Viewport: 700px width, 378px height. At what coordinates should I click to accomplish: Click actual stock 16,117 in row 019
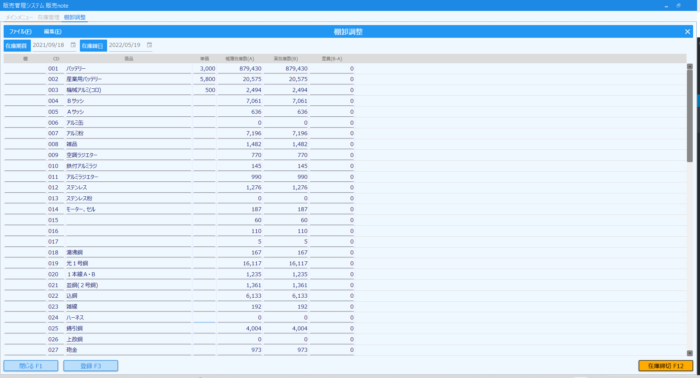(286, 263)
